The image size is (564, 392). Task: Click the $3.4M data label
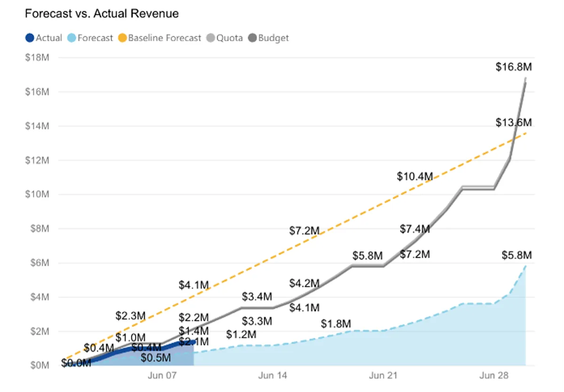pos(257,297)
